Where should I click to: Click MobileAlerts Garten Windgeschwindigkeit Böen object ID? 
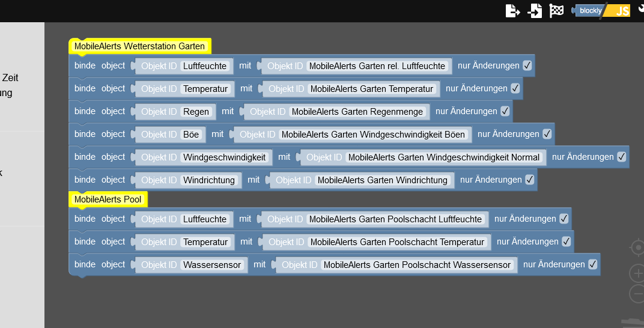coord(373,135)
